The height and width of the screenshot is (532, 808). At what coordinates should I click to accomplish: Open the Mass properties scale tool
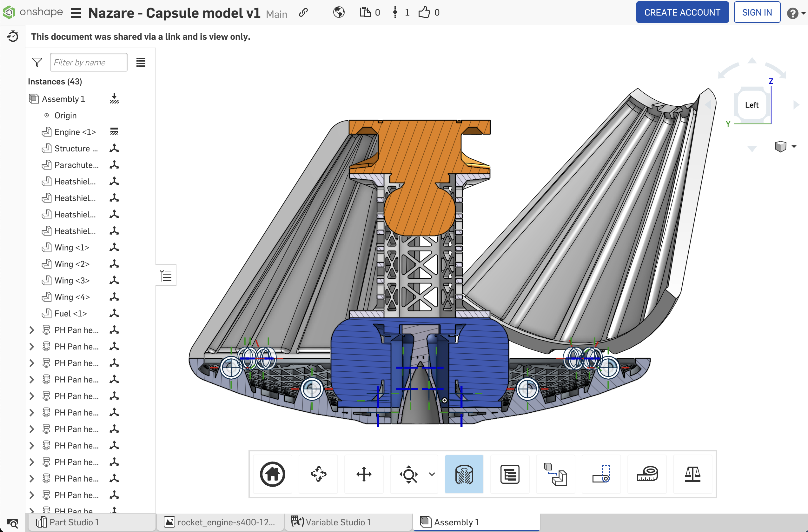coord(692,474)
